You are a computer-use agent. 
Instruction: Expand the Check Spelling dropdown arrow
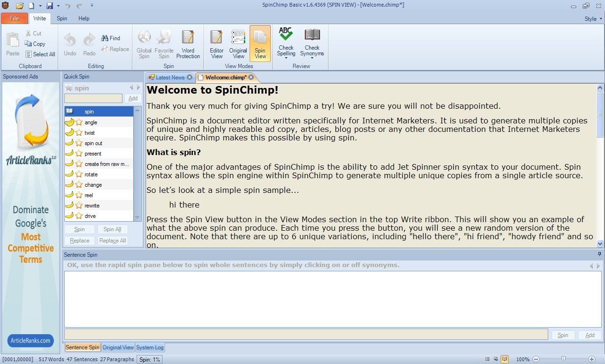click(x=286, y=59)
